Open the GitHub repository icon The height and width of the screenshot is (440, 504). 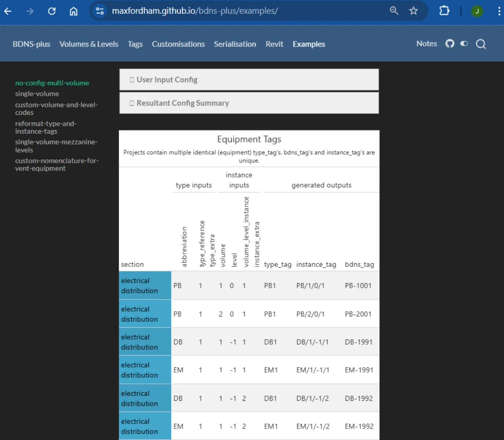(450, 44)
